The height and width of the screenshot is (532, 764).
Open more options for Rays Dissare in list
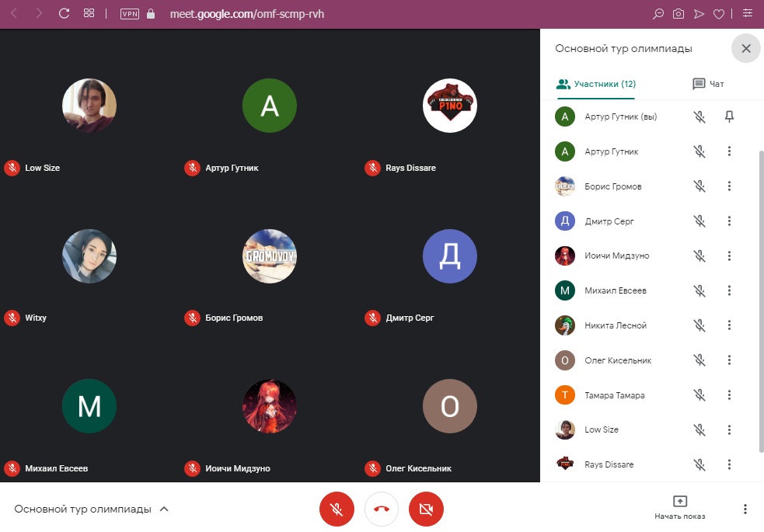729,464
